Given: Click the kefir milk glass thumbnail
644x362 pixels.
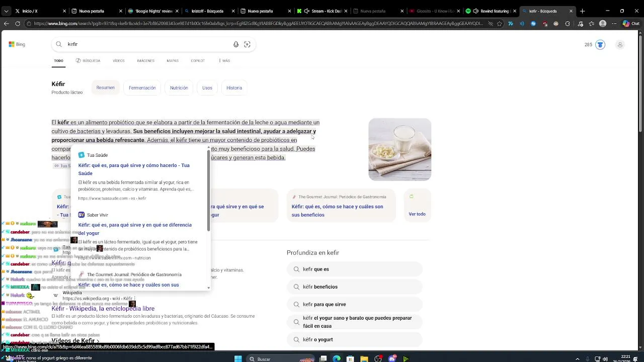Looking at the screenshot, I should point(400,149).
